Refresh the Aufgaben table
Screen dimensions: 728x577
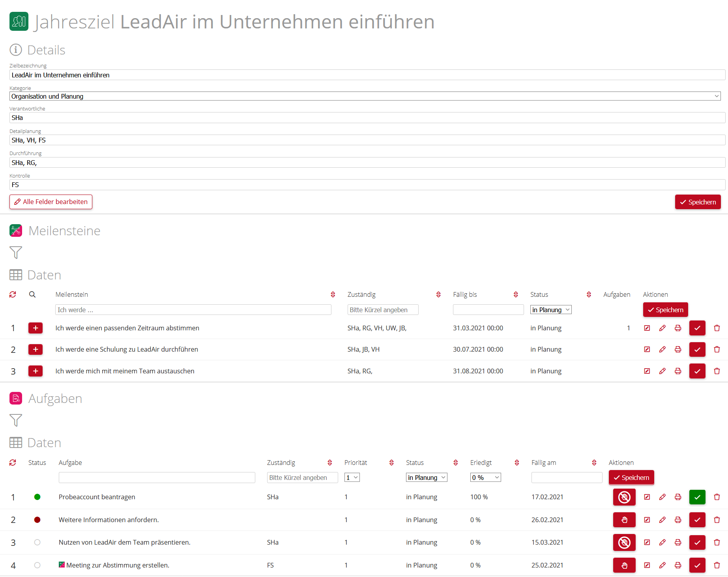(13, 463)
